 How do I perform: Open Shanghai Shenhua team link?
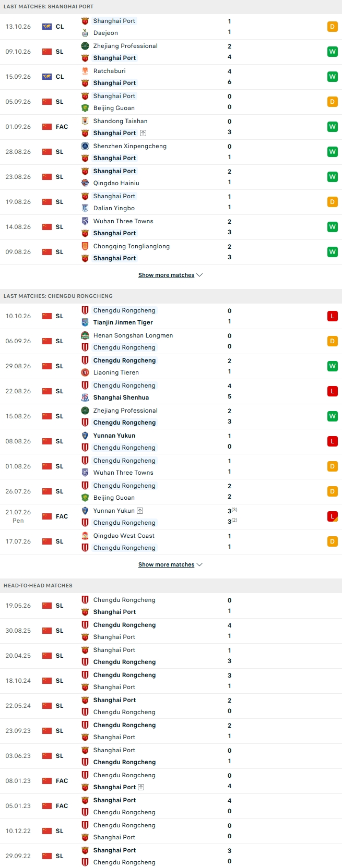click(121, 397)
